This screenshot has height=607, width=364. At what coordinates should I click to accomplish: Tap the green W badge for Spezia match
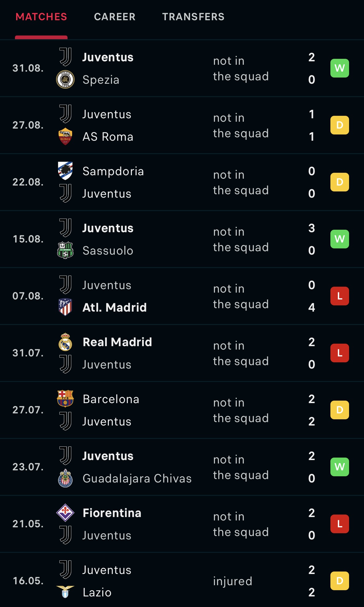coord(340,68)
